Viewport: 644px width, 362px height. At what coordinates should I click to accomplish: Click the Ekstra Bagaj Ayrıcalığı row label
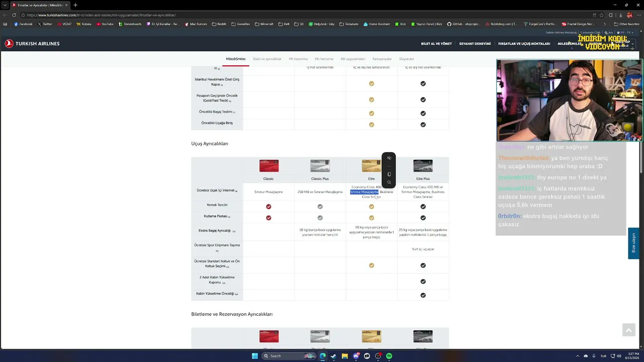[x=216, y=231]
